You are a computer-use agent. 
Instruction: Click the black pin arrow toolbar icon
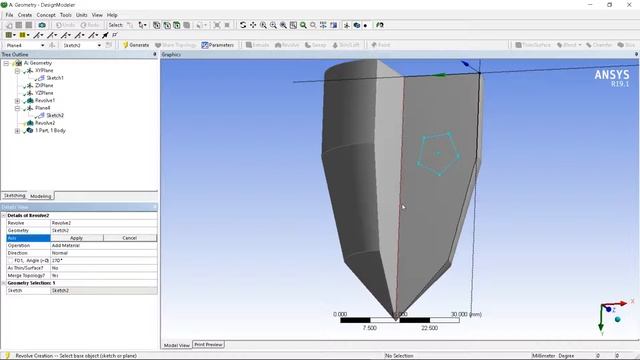pyautogui.click(x=105, y=35)
